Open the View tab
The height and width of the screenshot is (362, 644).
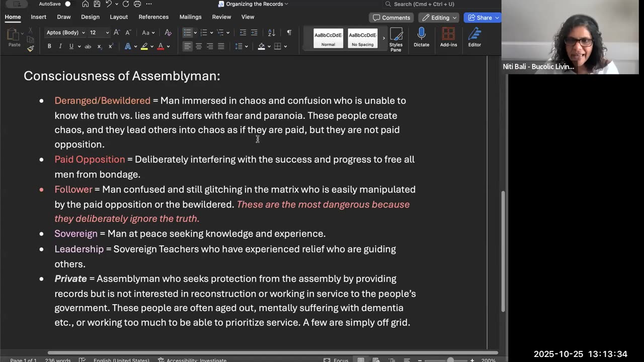[x=248, y=17]
